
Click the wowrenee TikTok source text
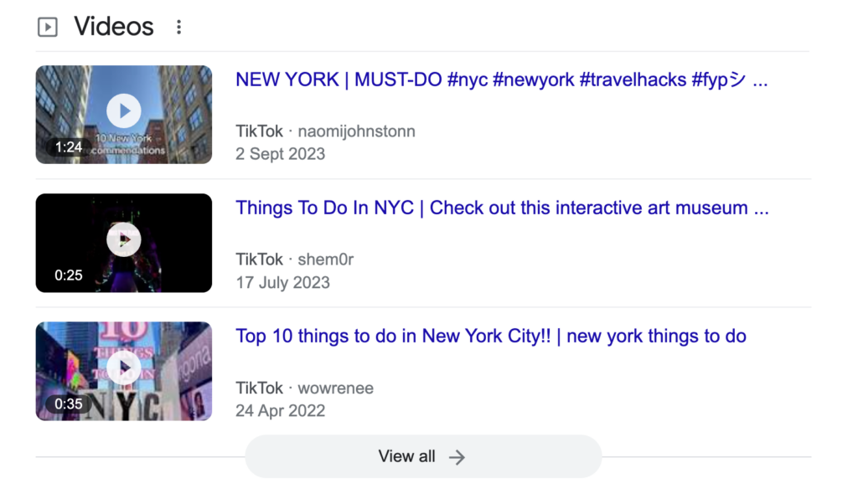pyautogui.click(x=304, y=388)
